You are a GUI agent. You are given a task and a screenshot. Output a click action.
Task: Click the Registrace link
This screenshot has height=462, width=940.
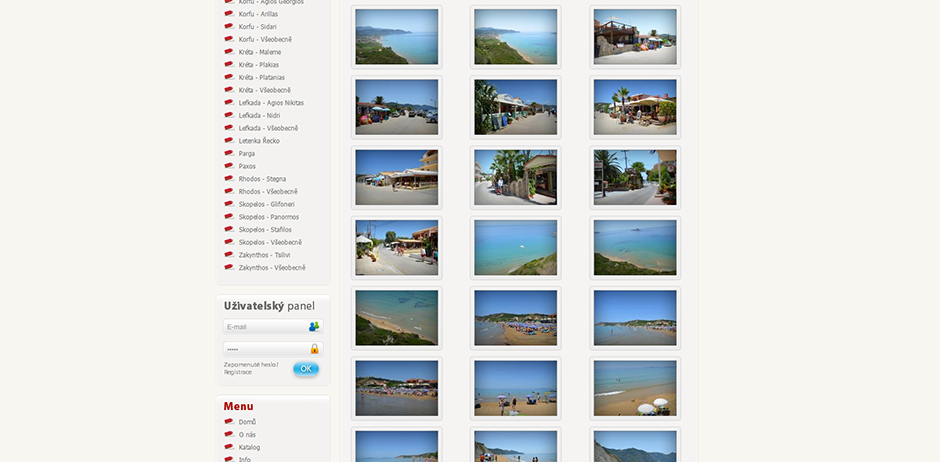coord(238,372)
